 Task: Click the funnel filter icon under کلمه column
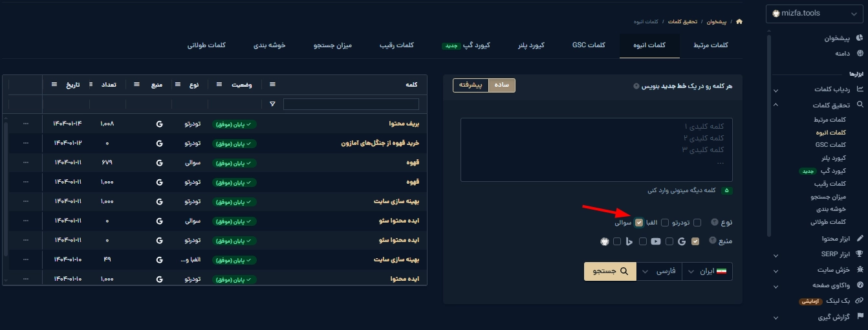point(272,104)
